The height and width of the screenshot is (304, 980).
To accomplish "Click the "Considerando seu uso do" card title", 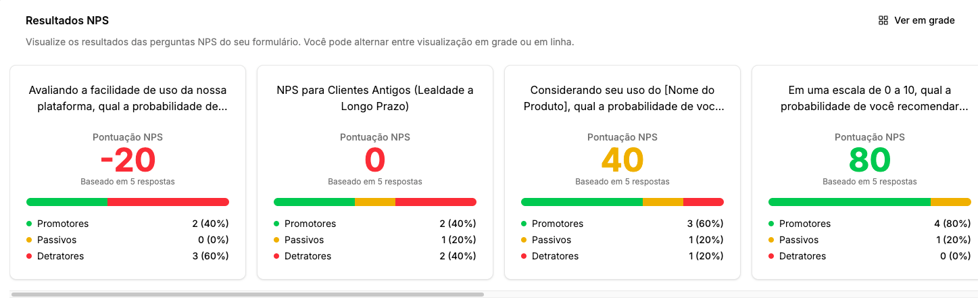I will point(622,98).
